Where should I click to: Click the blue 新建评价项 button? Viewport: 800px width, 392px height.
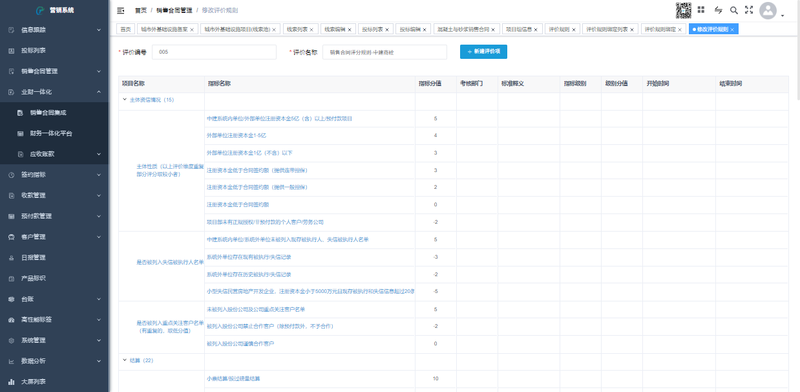coord(483,52)
